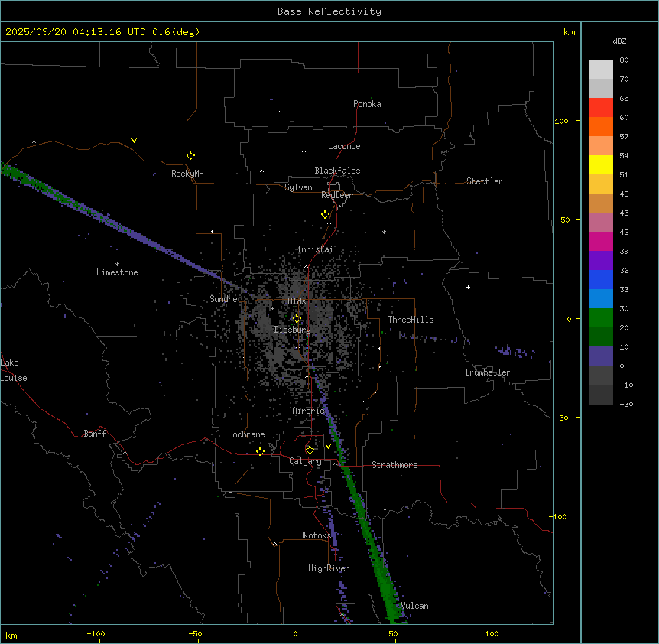Image resolution: width=659 pixels, height=644 pixels.
Task: Pick the red 60-65 dBZ legend swatch
Action: [x=601, y=107]
